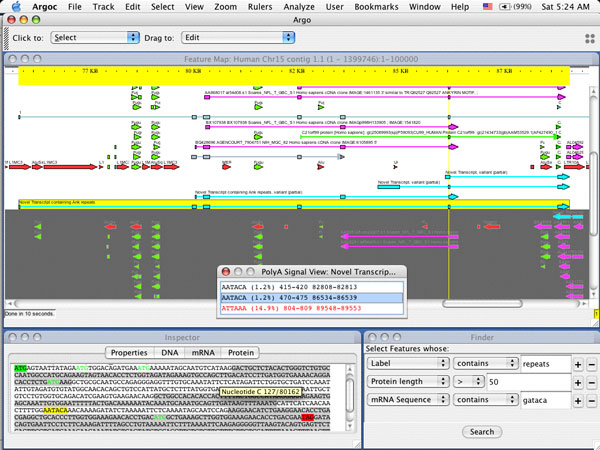Click the plus button beside the repeats field
The height and width of the screenshot is (450, 600).
coord(579,363)
